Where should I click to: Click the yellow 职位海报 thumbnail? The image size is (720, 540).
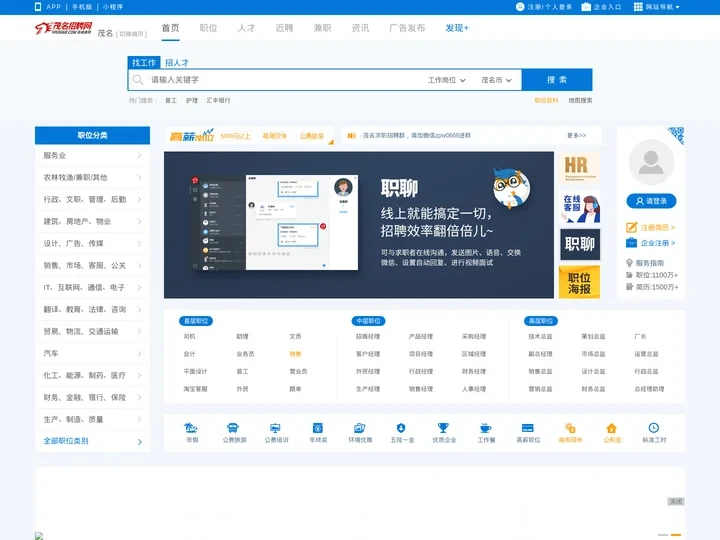click(x=579, y=282)
